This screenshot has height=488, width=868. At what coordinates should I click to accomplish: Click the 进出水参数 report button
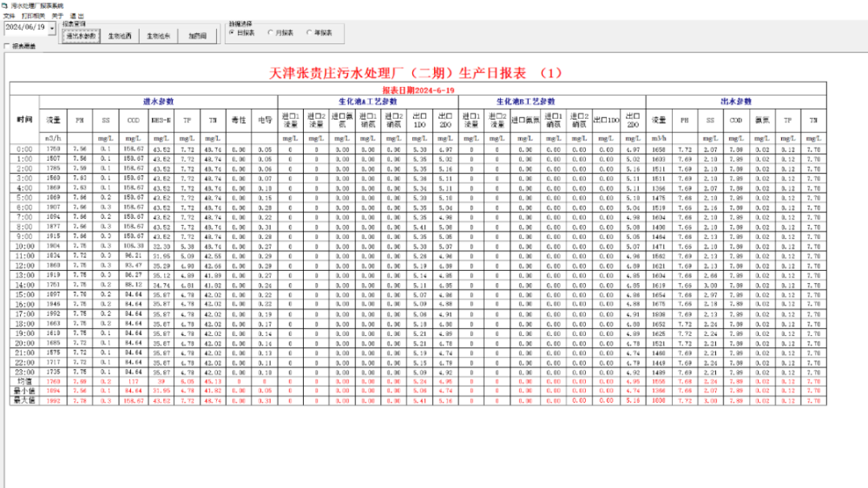coord(81,36)
